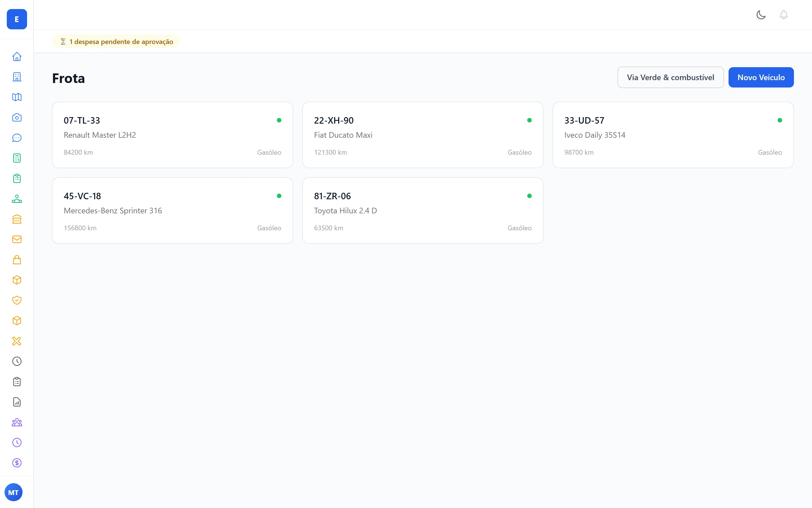Click the green status dot on 07-TL-33

click(x=279, y=120)
